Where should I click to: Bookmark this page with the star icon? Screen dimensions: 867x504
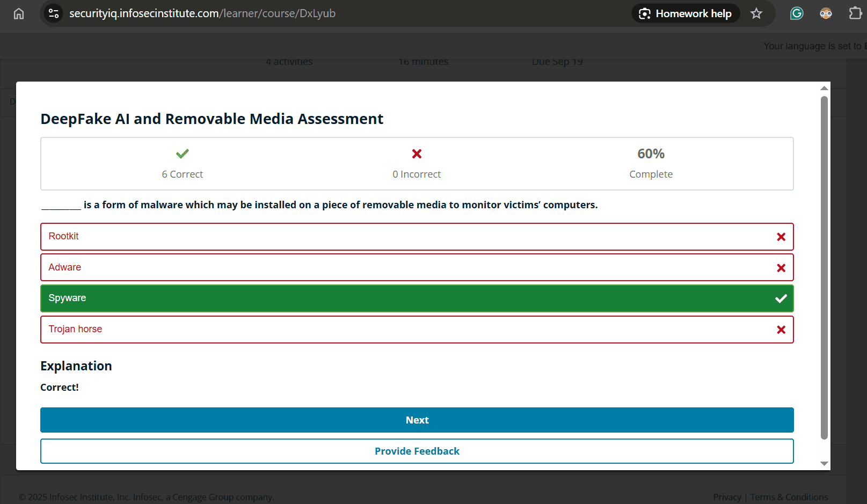pos(756,13)
